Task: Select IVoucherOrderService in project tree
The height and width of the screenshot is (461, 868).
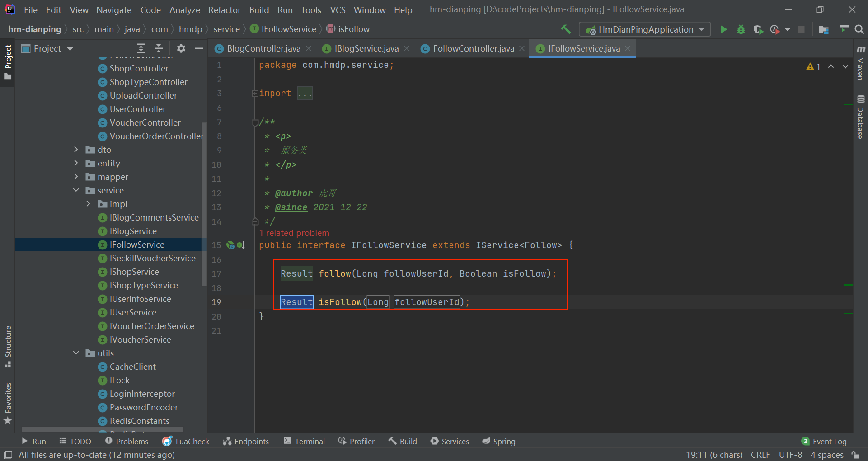Action: click(x=152, y=326)
